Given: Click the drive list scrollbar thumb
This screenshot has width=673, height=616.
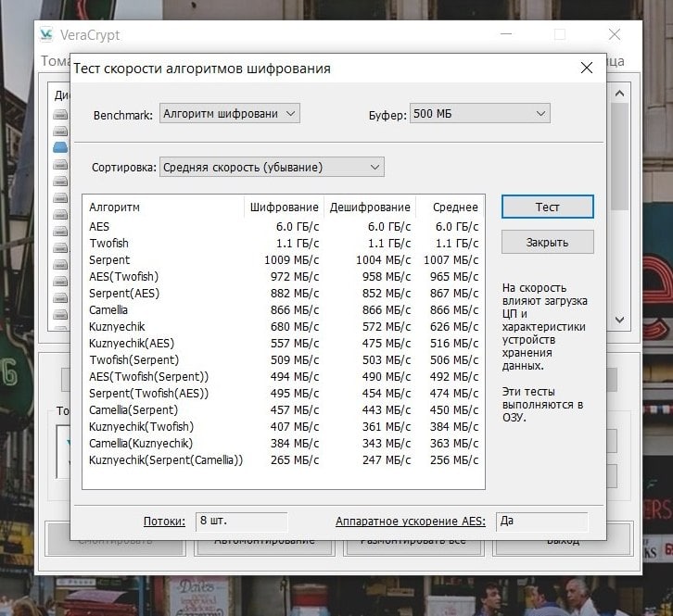Looking at the screenshot, I should coord(619,157).
